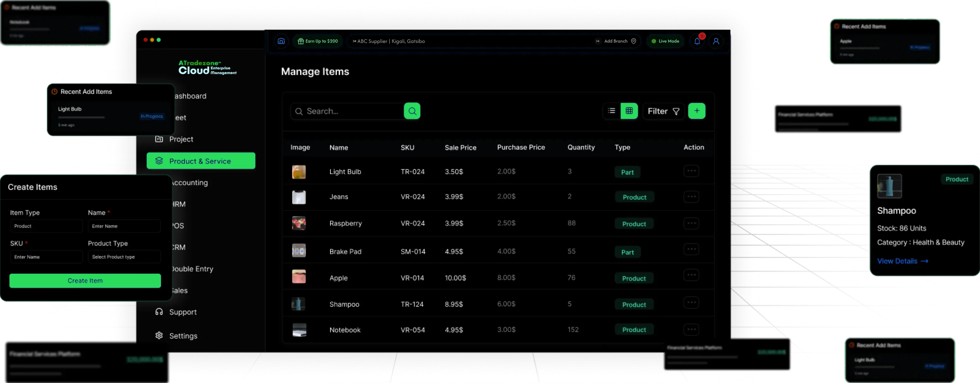Toggle the Live Mode indicator
980x383 pixels.
coord(665,41)
